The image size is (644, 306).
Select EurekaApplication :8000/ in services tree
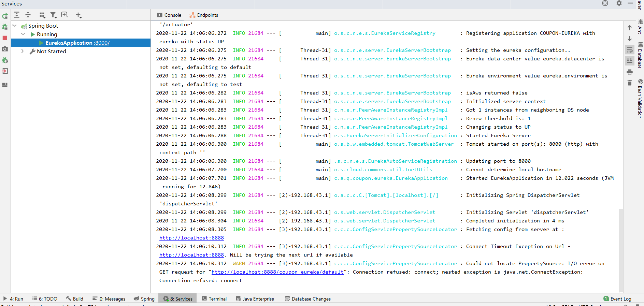tap(81, 43)
